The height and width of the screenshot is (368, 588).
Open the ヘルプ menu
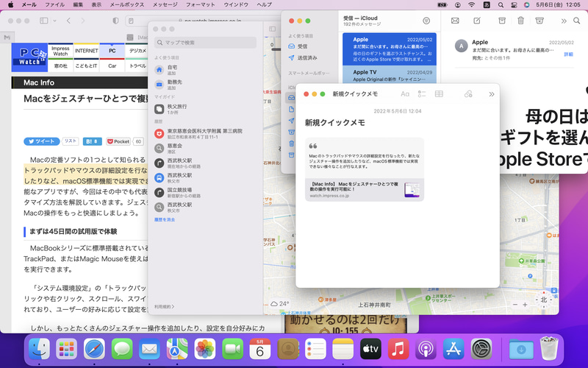click(x=264, y=4)
